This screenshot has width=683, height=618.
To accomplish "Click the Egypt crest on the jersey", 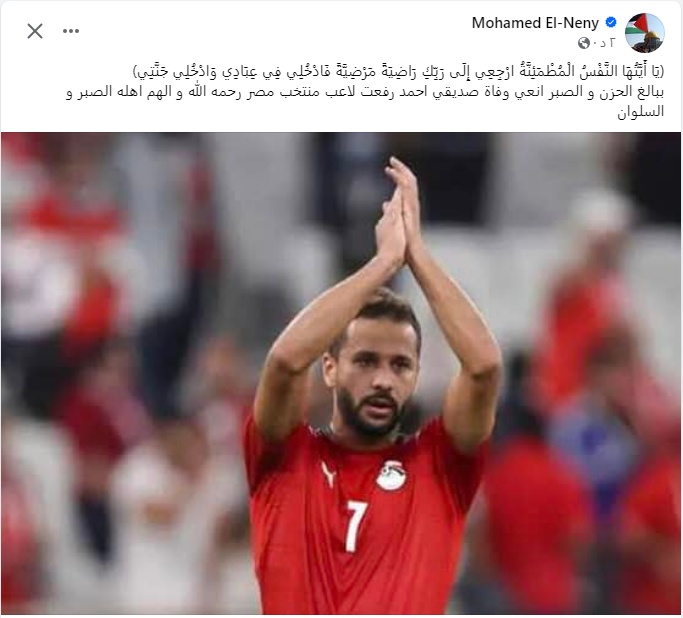I will click(x=391, y=474).
